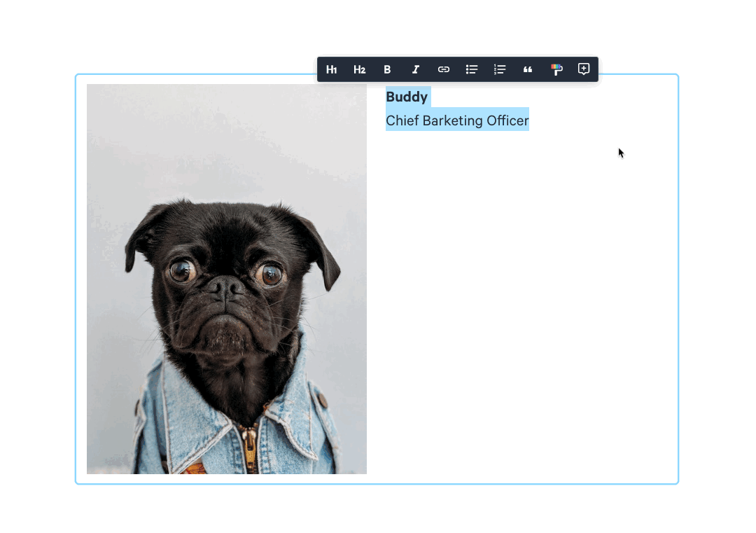Apply bulleted list formatting
This screenshot has width=756, height=533.
tap(472, 69)
